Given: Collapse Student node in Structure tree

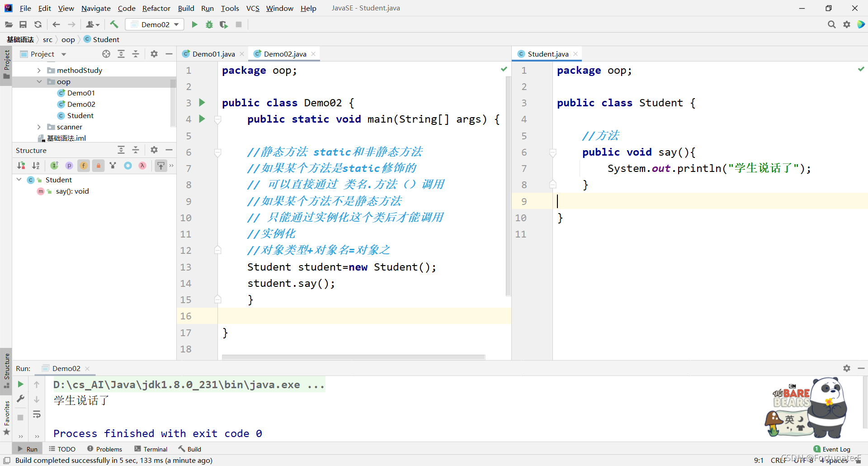Looking at the screenshot, I should [19, 180].
